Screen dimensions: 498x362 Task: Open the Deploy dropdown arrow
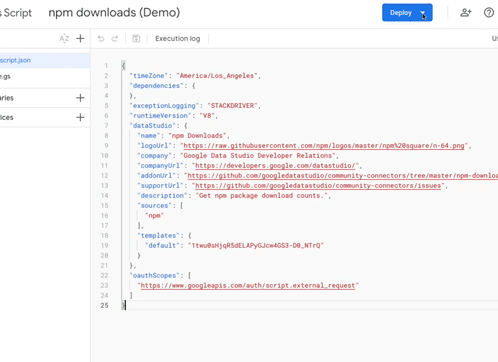click(x=423, y=13)
